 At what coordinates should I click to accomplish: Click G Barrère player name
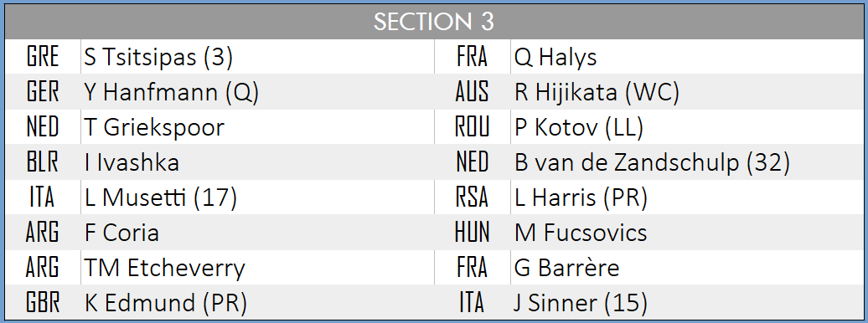(x=567, y=269)
